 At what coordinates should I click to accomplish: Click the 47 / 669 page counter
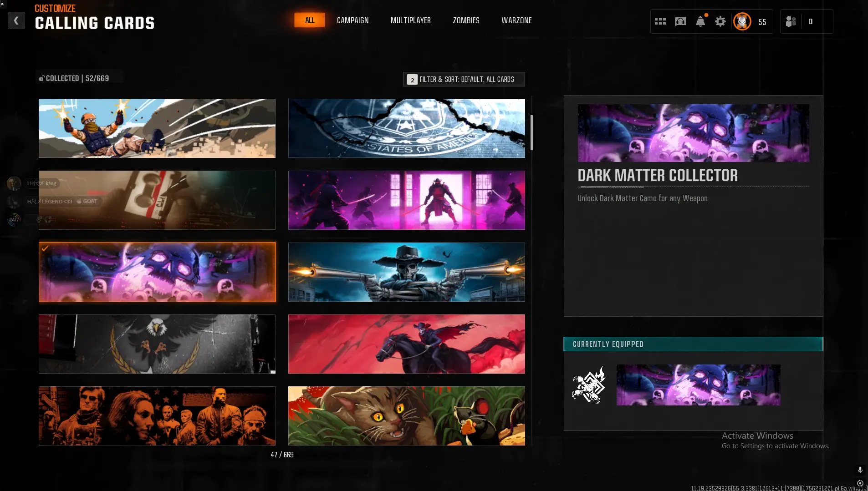(x=282, y=455)
